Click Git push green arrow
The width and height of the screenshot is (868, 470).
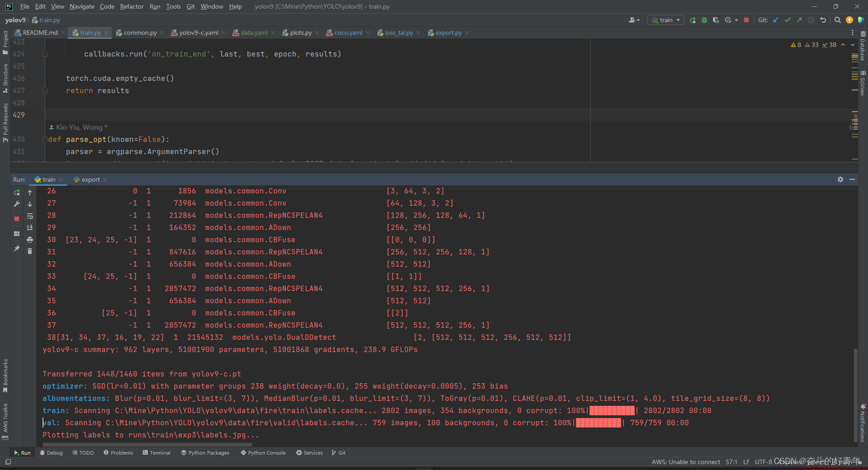click(799, 20)
